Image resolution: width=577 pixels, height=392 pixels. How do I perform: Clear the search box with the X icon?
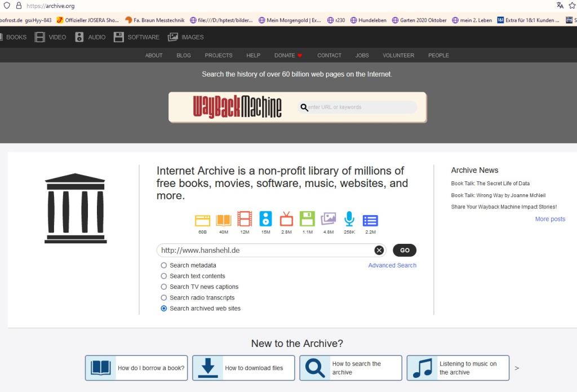[379, 251]
